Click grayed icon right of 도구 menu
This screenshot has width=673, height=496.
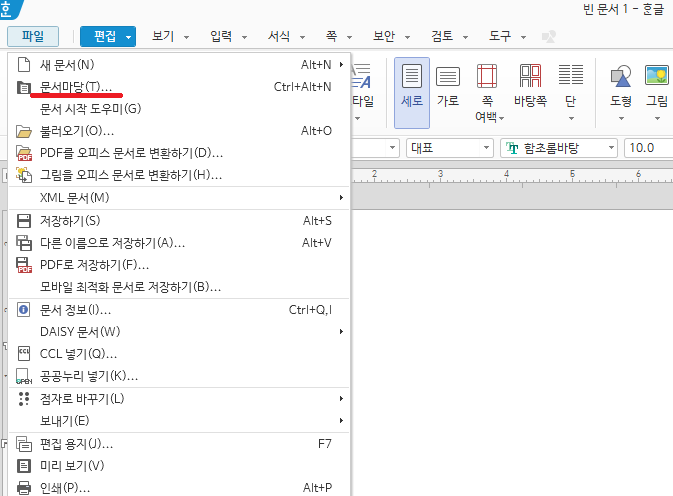[549, 36]
